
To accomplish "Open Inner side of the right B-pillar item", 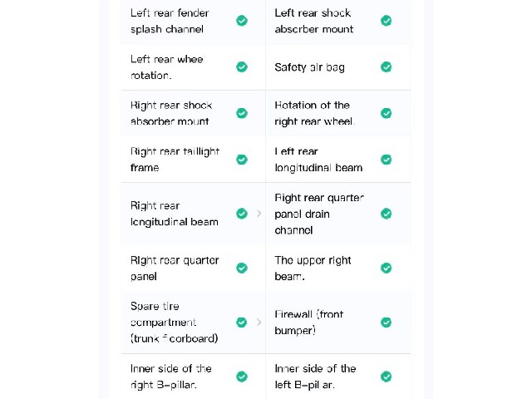I will [194, 377].
